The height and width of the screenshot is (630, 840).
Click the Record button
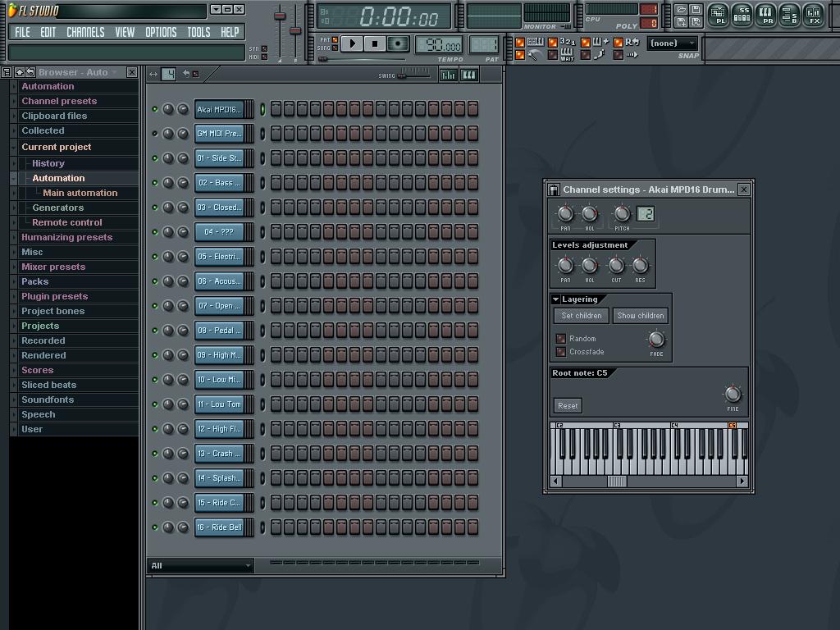click(398, 43)
